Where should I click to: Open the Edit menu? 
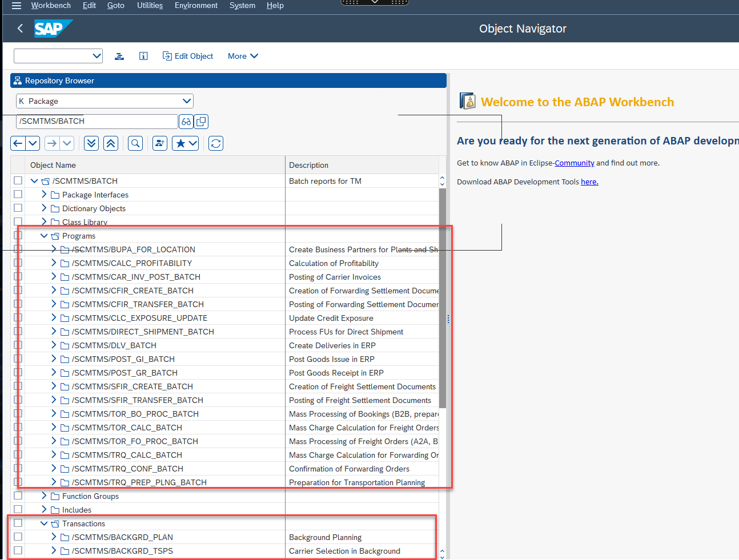89,6
